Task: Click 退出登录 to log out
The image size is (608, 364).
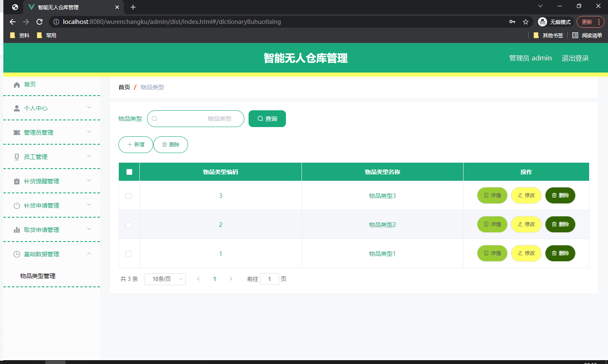Action: coord(575,58)
